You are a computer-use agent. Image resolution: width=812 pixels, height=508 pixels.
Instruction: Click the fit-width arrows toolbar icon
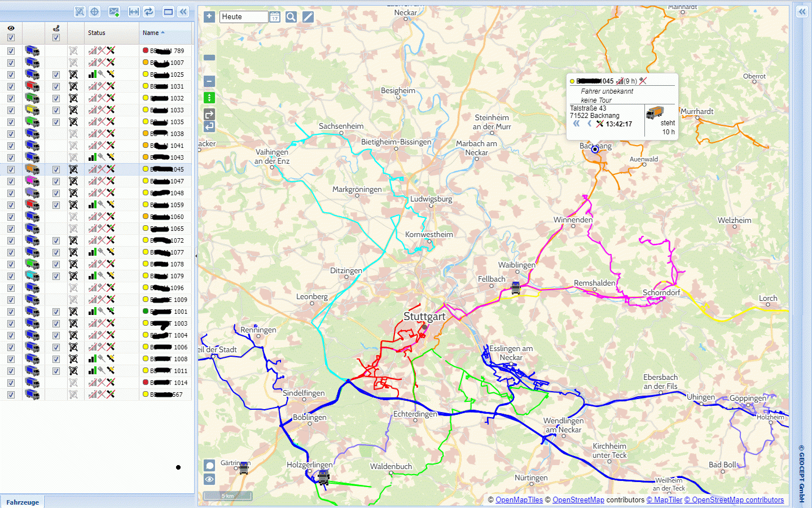click(x=134, y=12)
